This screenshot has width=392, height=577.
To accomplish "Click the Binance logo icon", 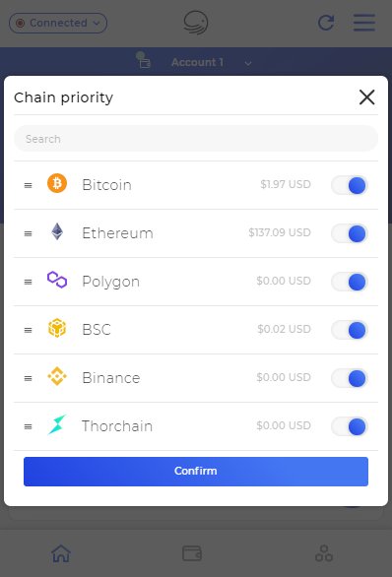I will (x=57, y=376).
